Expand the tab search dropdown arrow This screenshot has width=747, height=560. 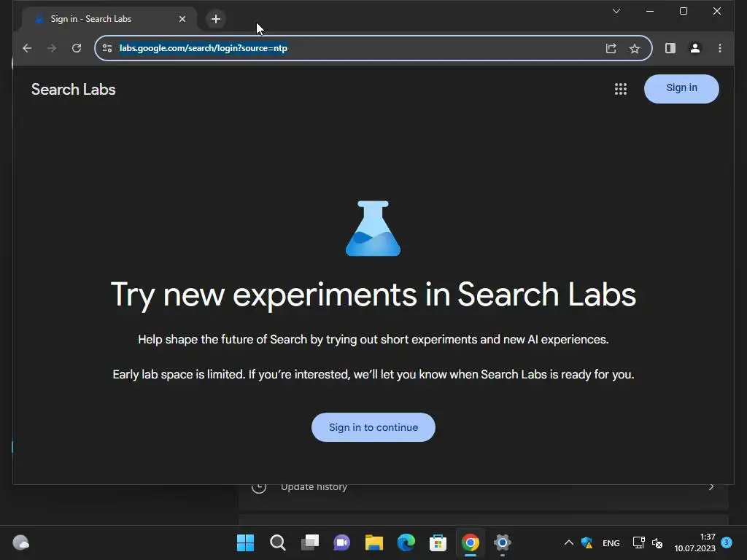coord(616,11)
